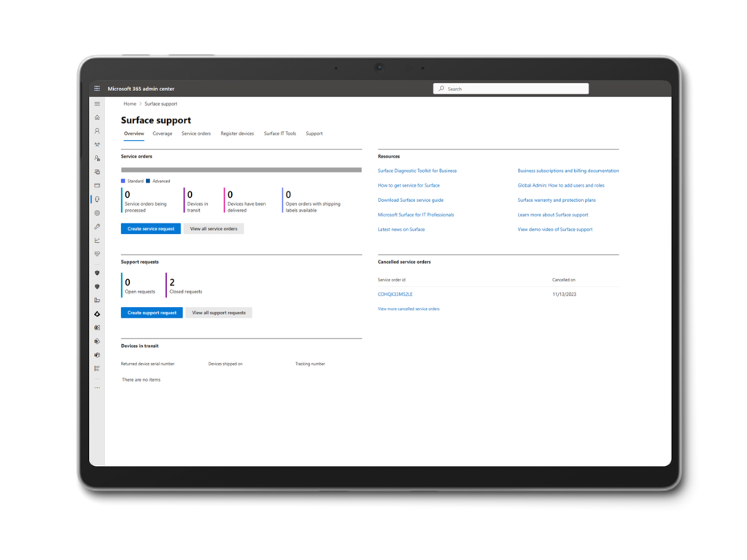Select the Support headset sidebar icon
This screenshot has width=747, height=560.
97,199
